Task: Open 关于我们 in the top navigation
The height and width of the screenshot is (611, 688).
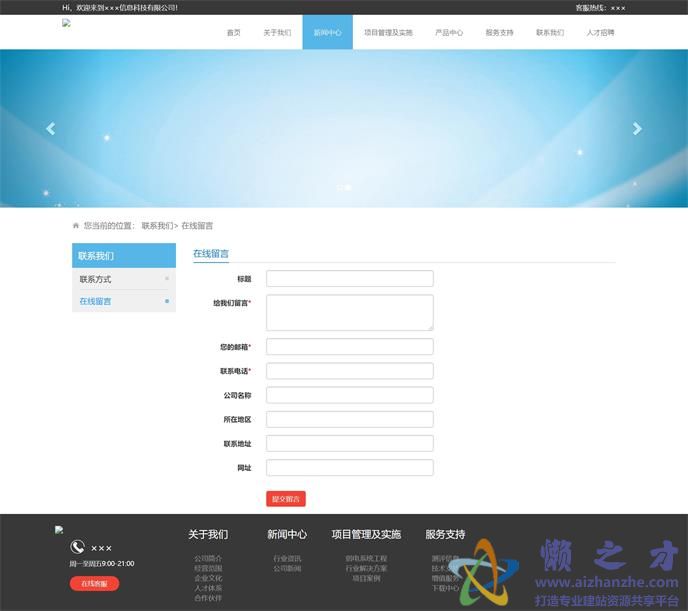Action: 277,33
